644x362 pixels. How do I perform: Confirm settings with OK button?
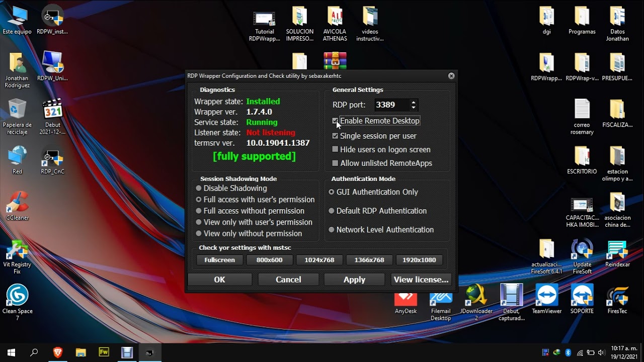point(219,280)
